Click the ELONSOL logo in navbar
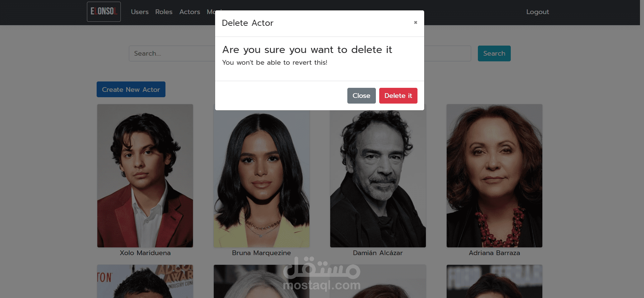644x298 pixels. pos(104,12)
